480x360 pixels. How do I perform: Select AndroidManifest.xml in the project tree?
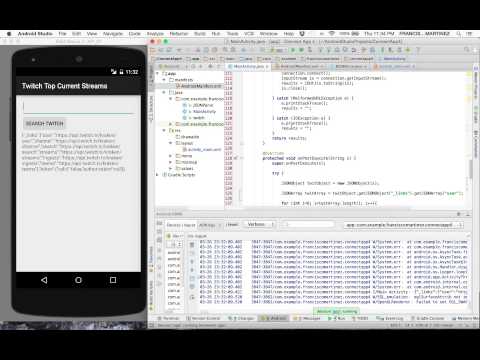198,86
